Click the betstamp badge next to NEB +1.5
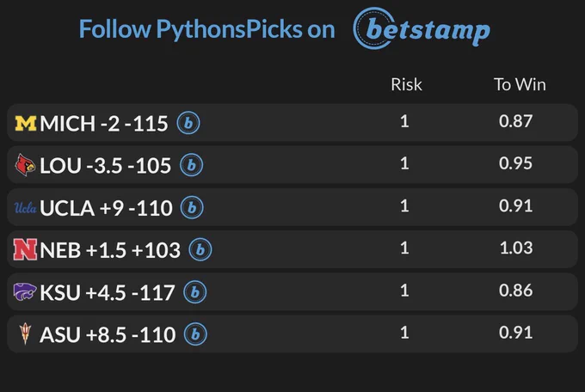This screenshot has height=392, width=585. pyautogui.click(x=200, y=249)
